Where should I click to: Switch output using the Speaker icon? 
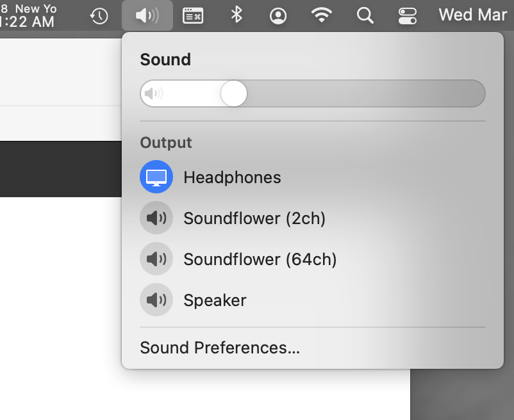click(156, 300)
